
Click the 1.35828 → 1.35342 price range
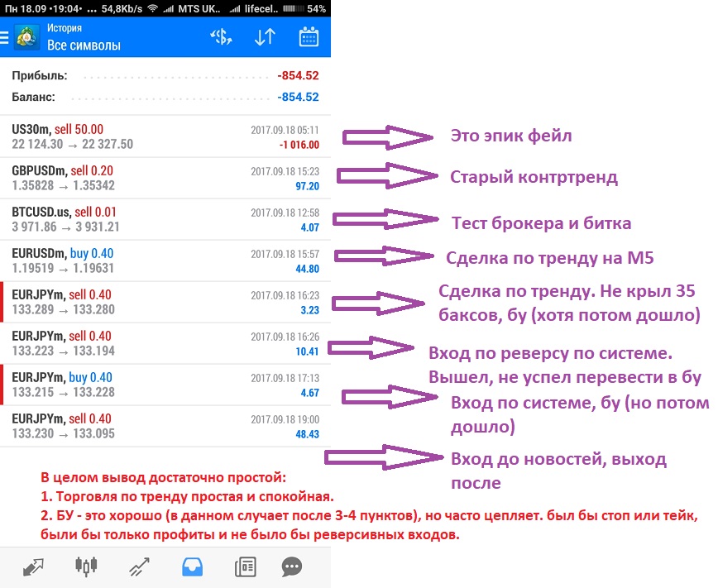point(63,185)
